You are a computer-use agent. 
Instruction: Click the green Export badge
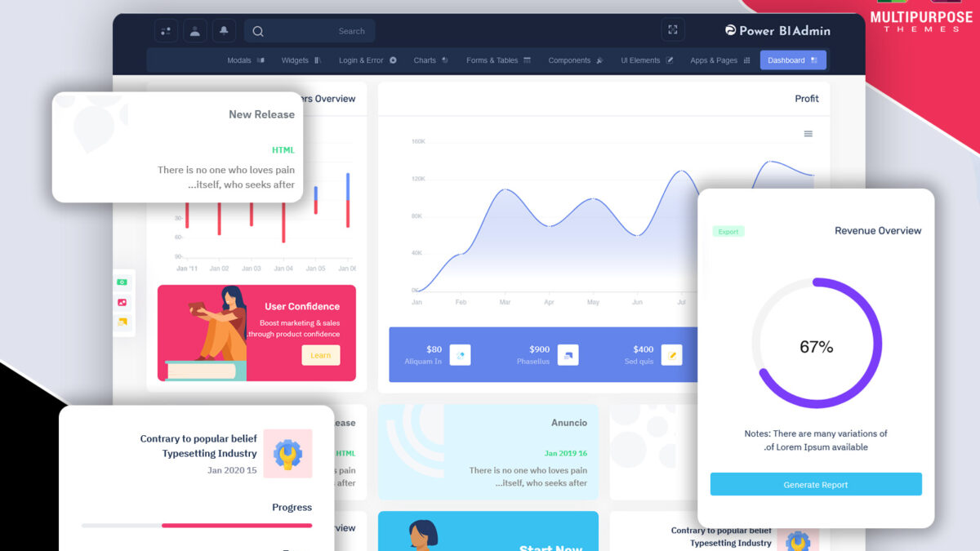click(728, 232)
